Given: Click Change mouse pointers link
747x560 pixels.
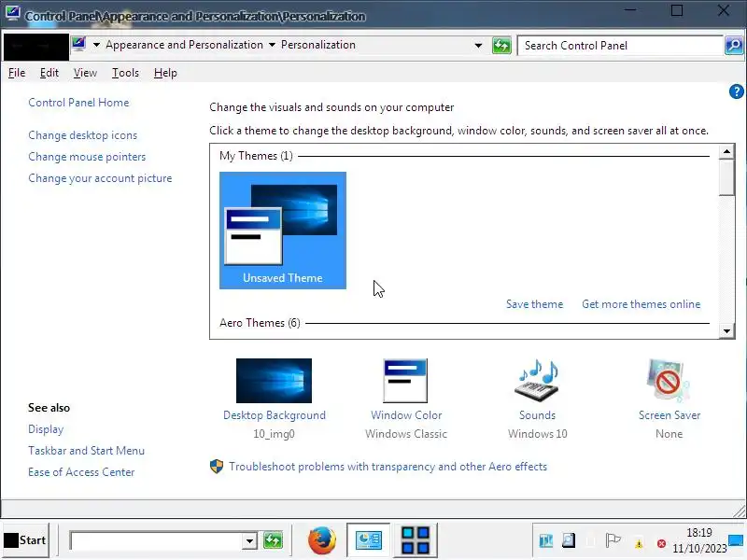Looking at the screenshot, I should pos(87,157).
